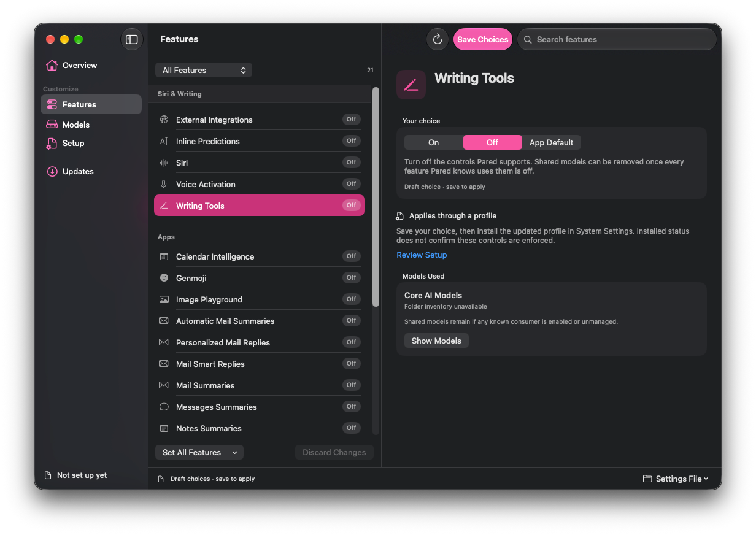The height and width of the screenshot is (535, 756).
Task: Click the Image Playground picture icon
Action: point(164,299)
